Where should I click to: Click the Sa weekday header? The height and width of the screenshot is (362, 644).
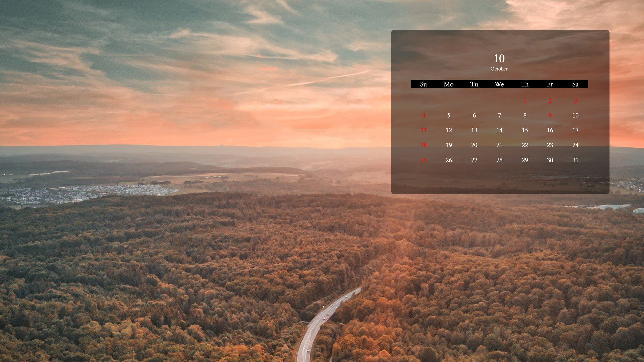(x=575, y=84)
